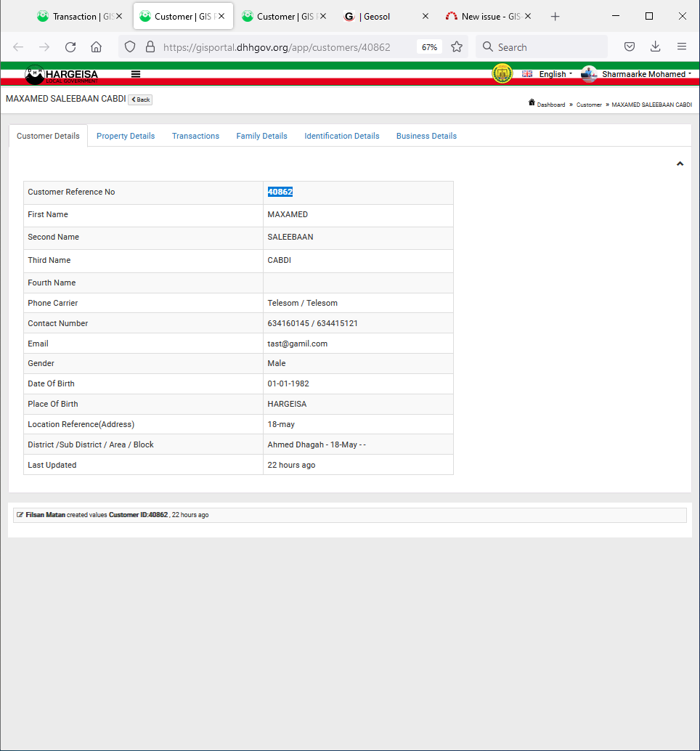This screenshot has height=751, width=700.
Task: Click gender value Male
Action: (276, 364)
